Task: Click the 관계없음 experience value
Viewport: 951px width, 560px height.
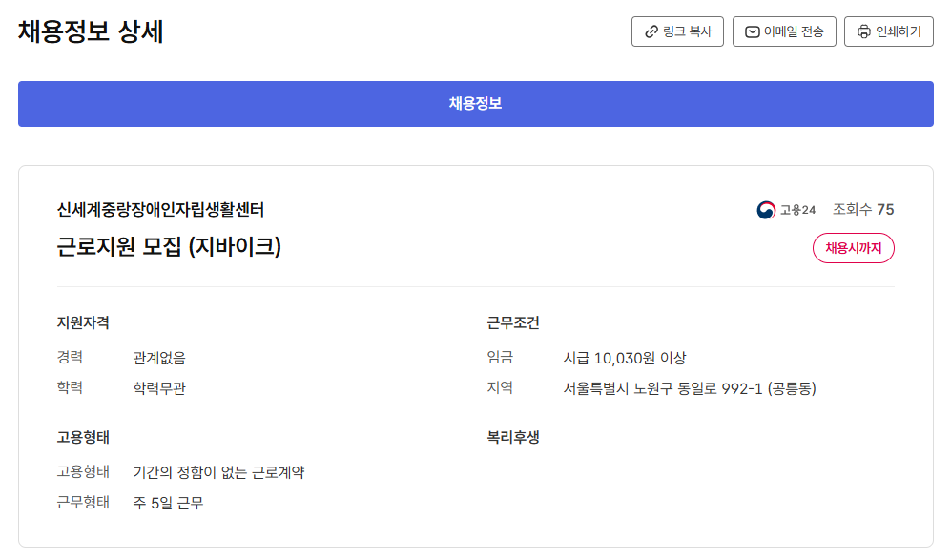Action: coord(159,359)
